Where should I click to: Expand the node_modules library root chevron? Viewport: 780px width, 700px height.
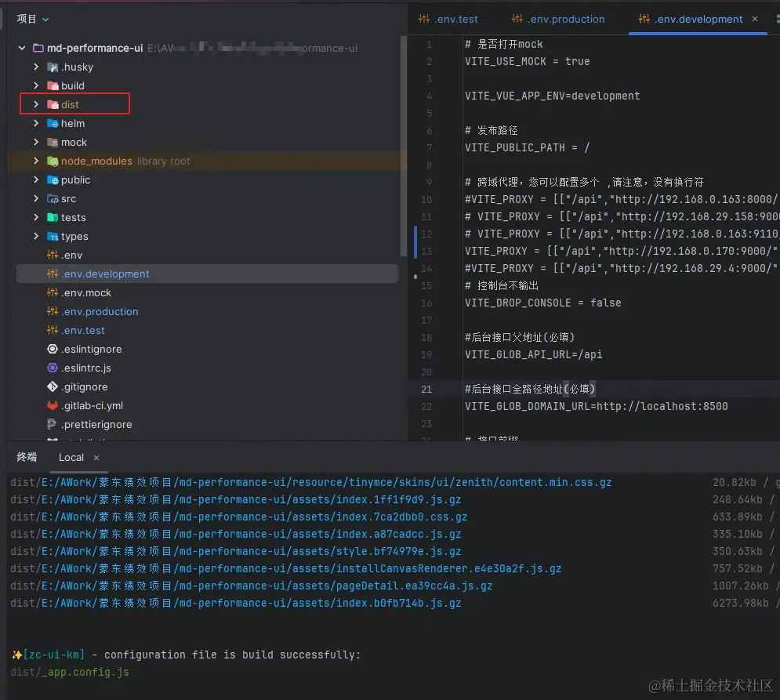(x=36, y=161)
